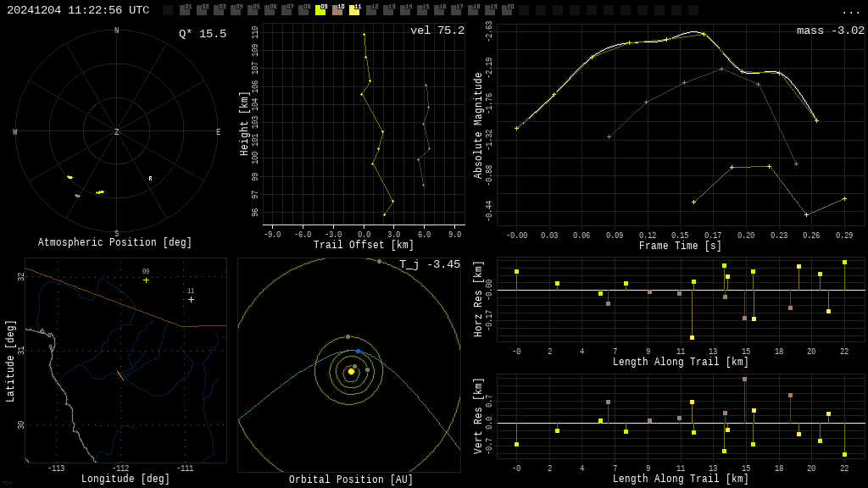Select station square 16 in the top bar
Viewport: 868px width, 488px height.
pos(438,10)
